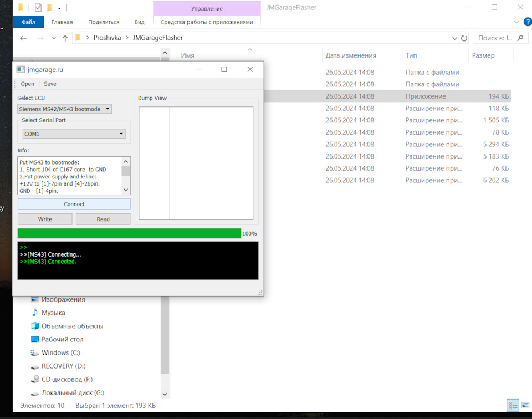
Task: Select the file sized 118 КБ
Action: coord(387,108)
